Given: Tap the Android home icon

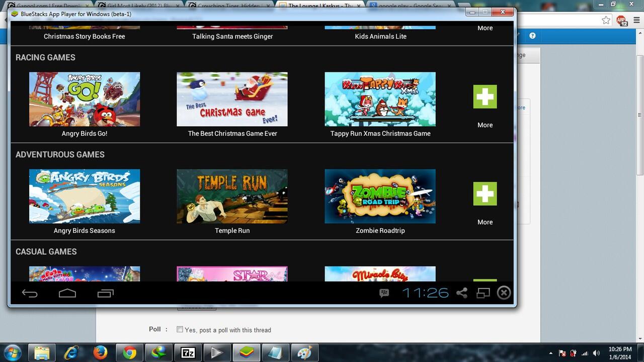Looking at the screenshot, I should pyautogui.click(x=67, y=293).
